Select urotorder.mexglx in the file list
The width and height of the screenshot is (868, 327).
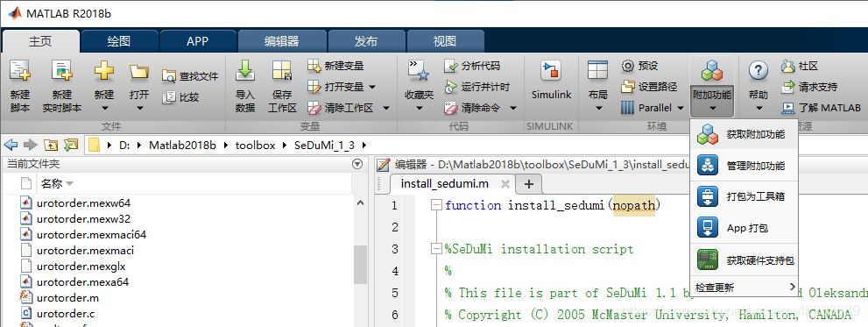click(81, 266)
